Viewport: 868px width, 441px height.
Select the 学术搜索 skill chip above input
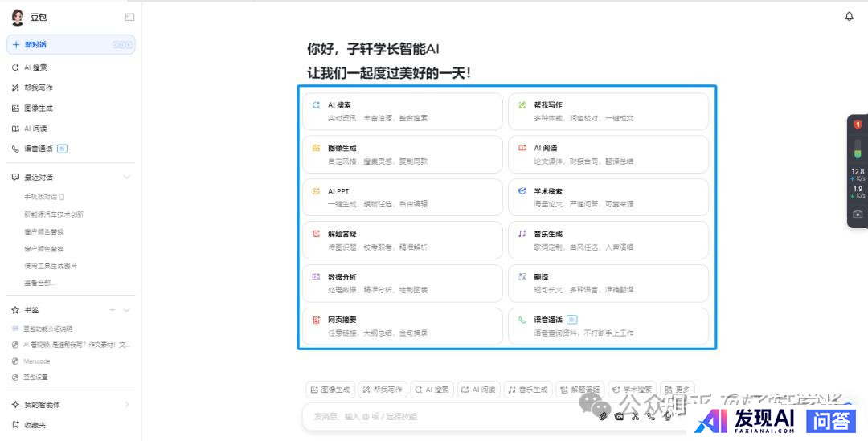coord(633,390)
